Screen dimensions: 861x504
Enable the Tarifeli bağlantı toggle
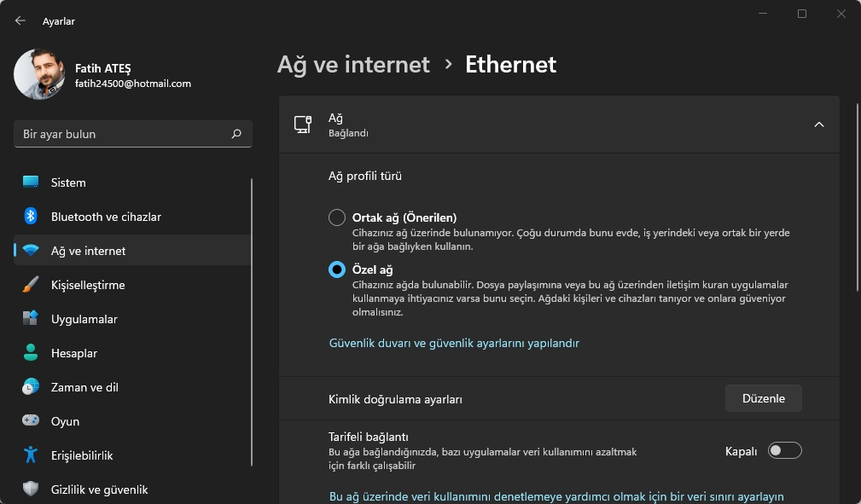click(x=785, y=450)
